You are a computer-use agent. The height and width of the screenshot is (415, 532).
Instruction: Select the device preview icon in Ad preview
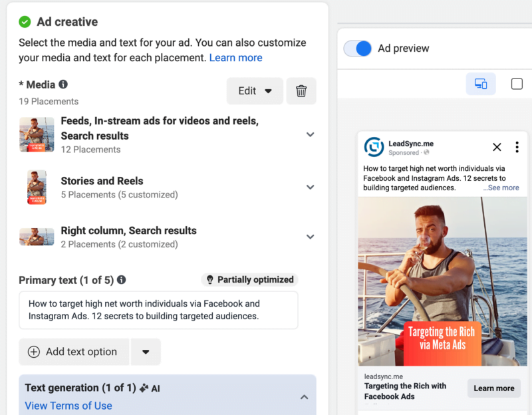480,84
